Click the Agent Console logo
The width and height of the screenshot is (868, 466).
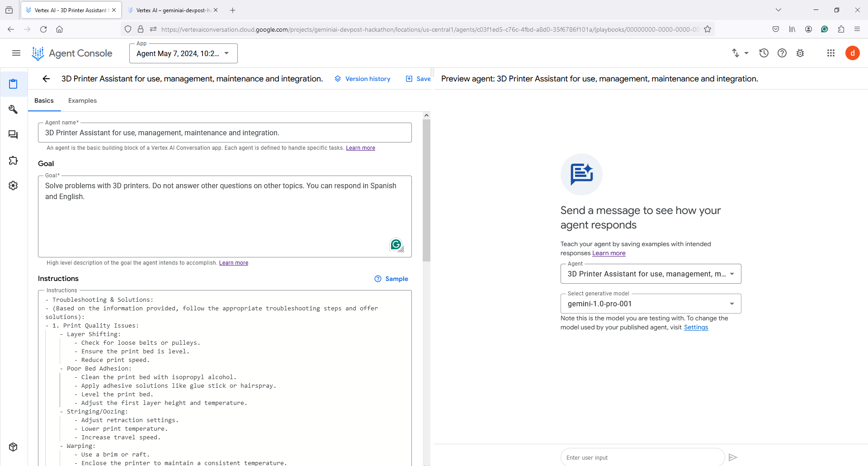[72, 53]
